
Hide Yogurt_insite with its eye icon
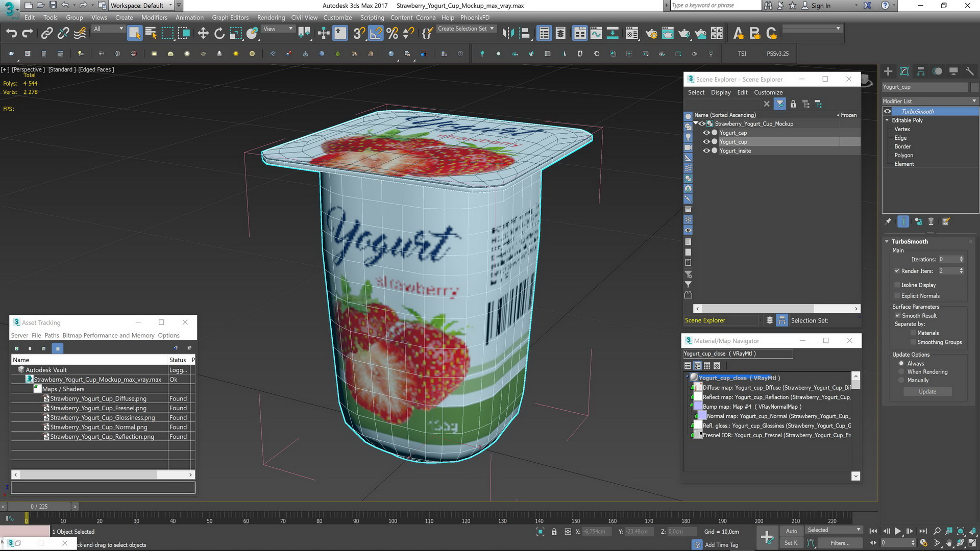[706, 151]
